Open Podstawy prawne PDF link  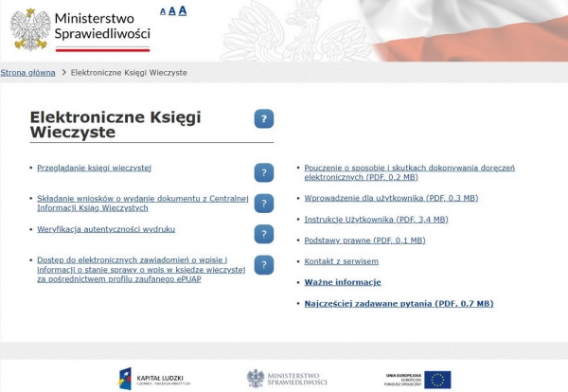[x=364, y=241]
